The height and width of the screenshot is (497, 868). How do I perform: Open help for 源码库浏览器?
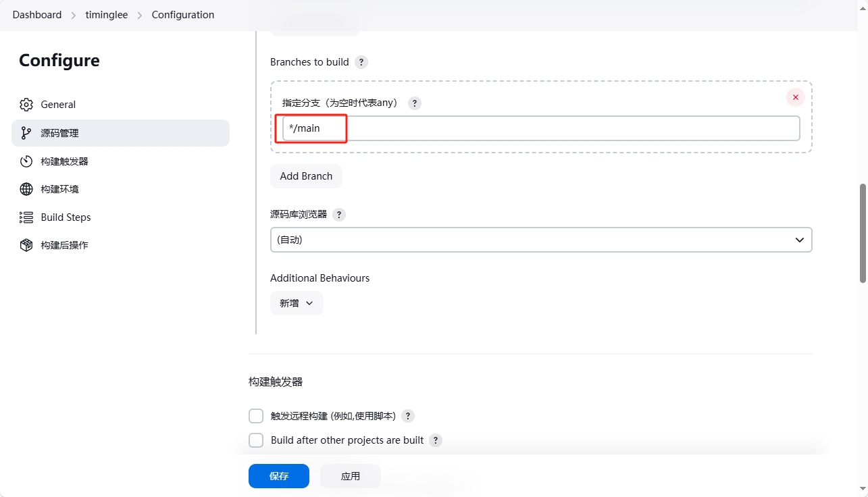point(339,215)
